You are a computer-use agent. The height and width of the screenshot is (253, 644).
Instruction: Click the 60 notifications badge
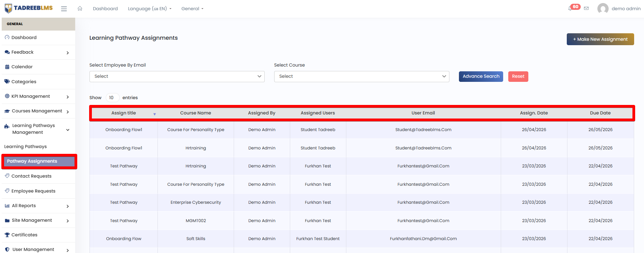[576, 6]
